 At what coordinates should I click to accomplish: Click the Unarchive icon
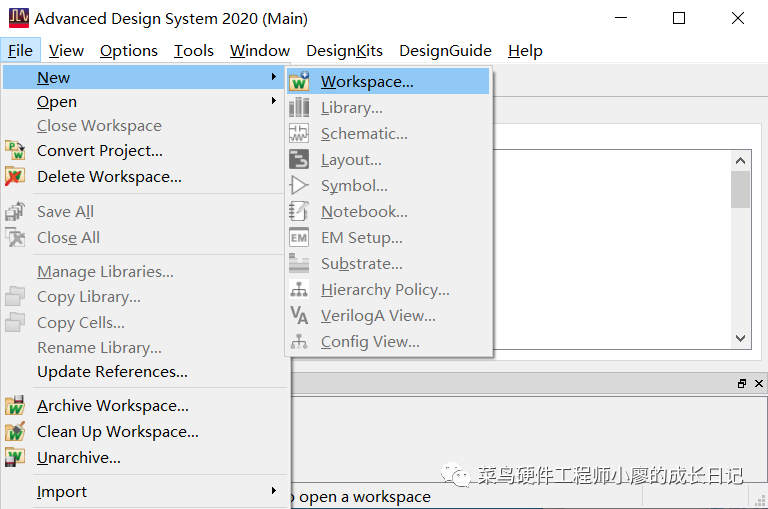pos(15,458)
